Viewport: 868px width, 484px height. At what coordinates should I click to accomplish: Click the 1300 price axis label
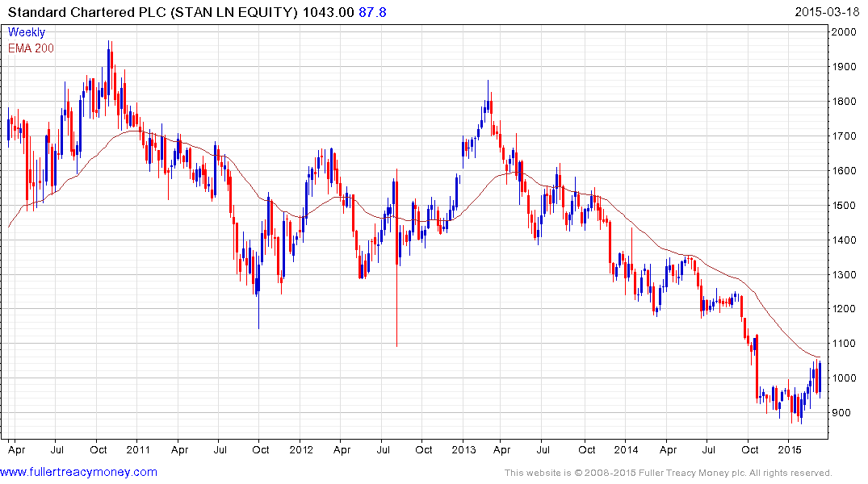coord(844,274)
